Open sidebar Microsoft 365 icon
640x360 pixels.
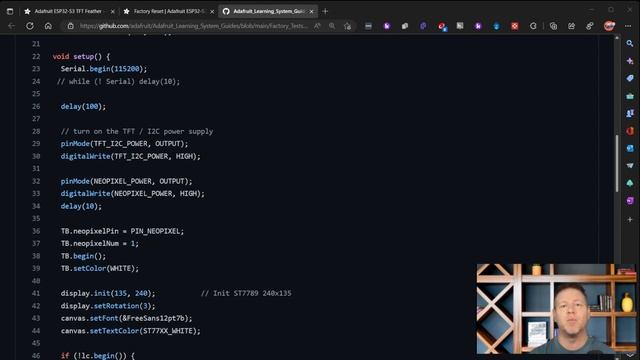click(x=630, y=131)
